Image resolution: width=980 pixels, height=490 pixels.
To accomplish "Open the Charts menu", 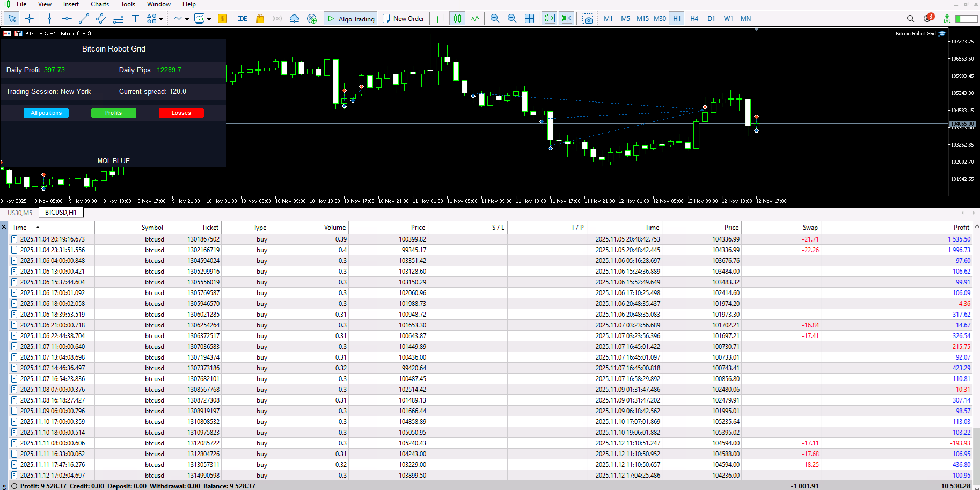I will 100,4.
